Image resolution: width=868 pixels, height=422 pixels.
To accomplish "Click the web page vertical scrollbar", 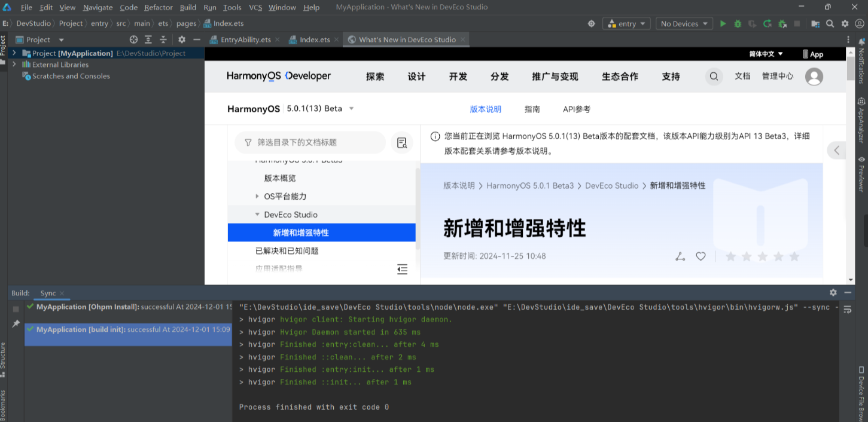I will (851, 69).
